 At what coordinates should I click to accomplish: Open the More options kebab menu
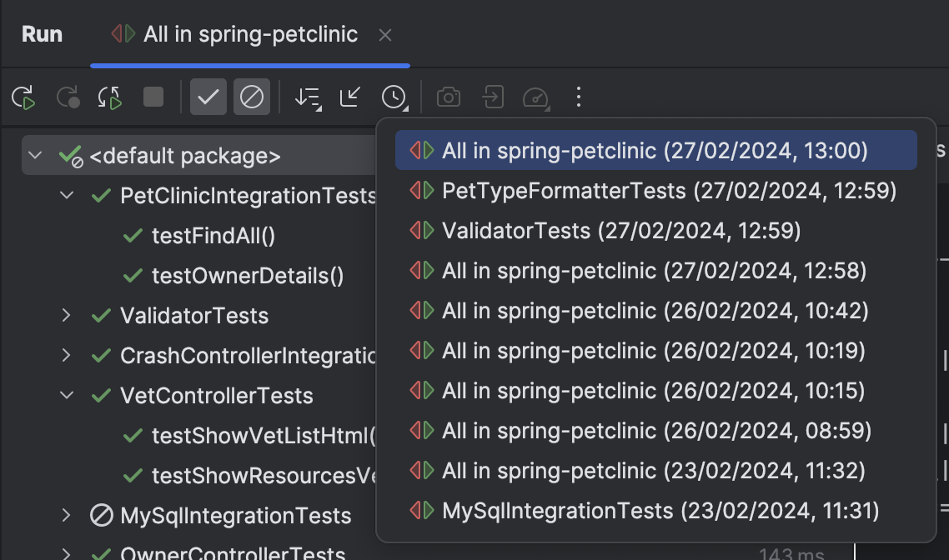(579, 97)
